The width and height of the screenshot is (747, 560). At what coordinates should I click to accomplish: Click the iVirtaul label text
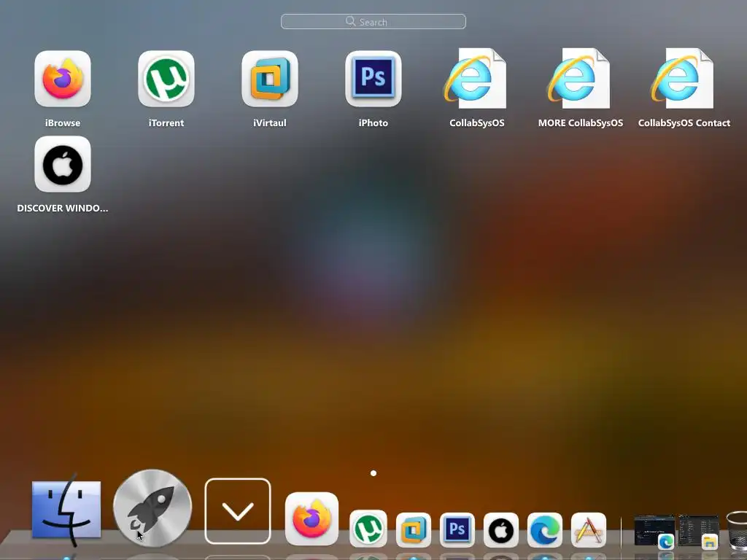click(270, 122)
